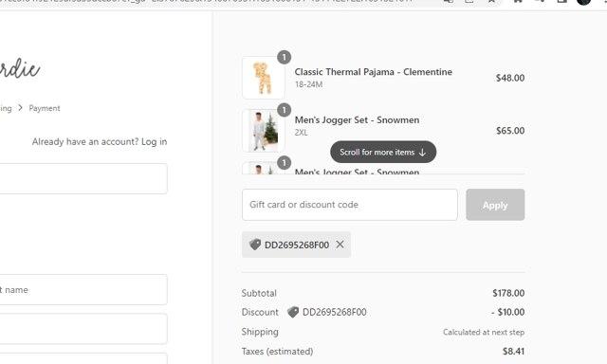Open the Payment breadcrumb step
This screenshot has width=607, height=364.
tap(45, 108)
